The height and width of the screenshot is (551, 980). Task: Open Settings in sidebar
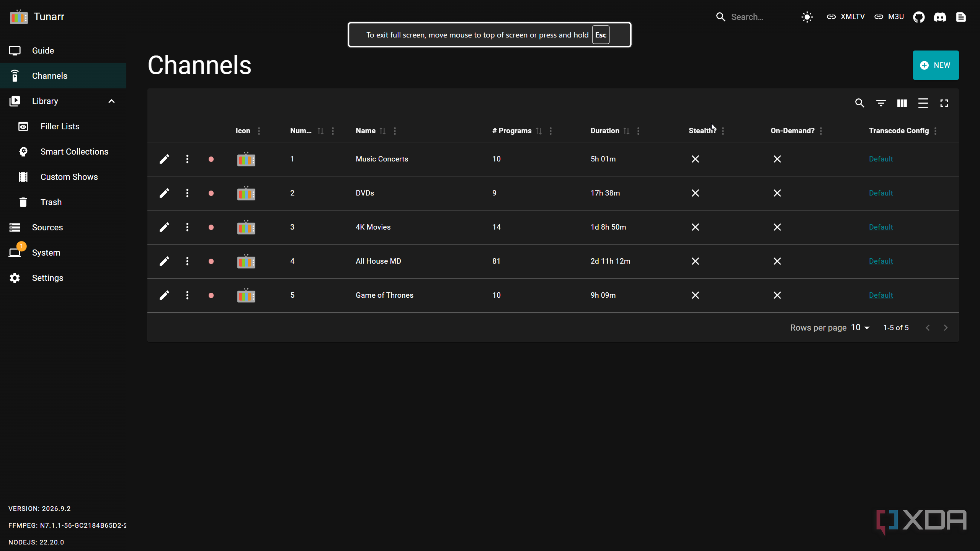pyautogui.click(x=63, y=278)
